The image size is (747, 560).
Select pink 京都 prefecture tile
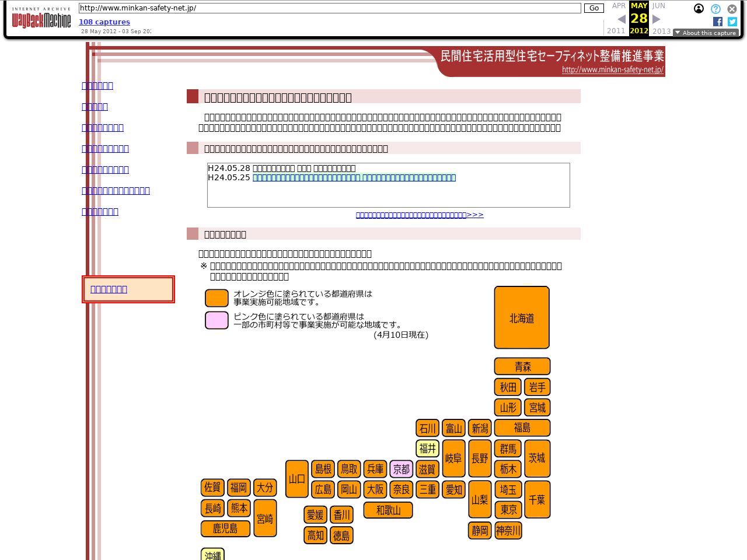pos(402,469)
